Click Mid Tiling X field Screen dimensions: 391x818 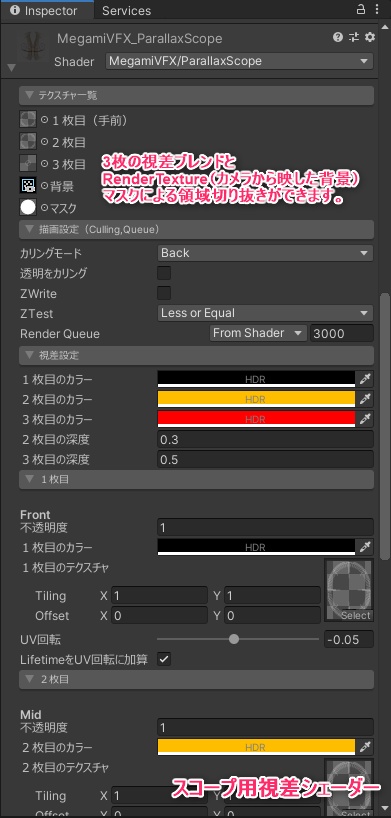(x=160, y=796)
